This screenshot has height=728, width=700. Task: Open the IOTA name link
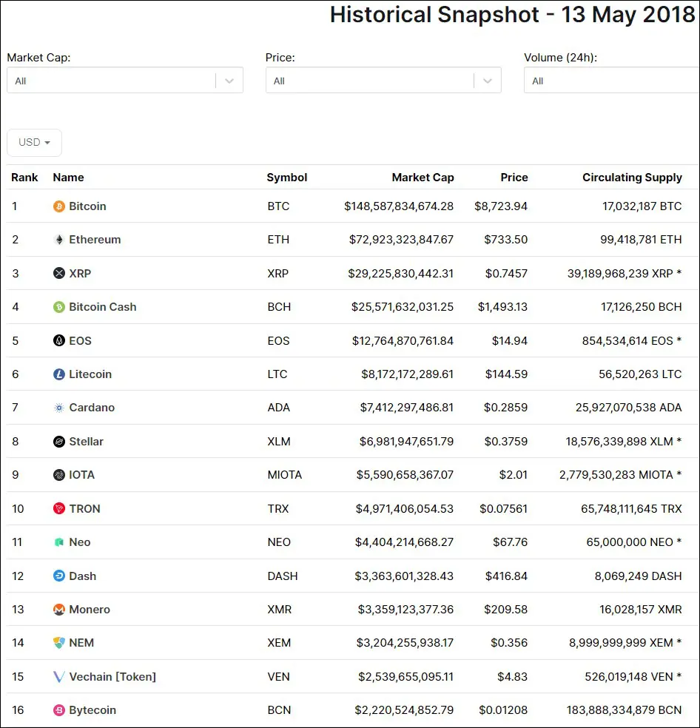pos(81,475)
